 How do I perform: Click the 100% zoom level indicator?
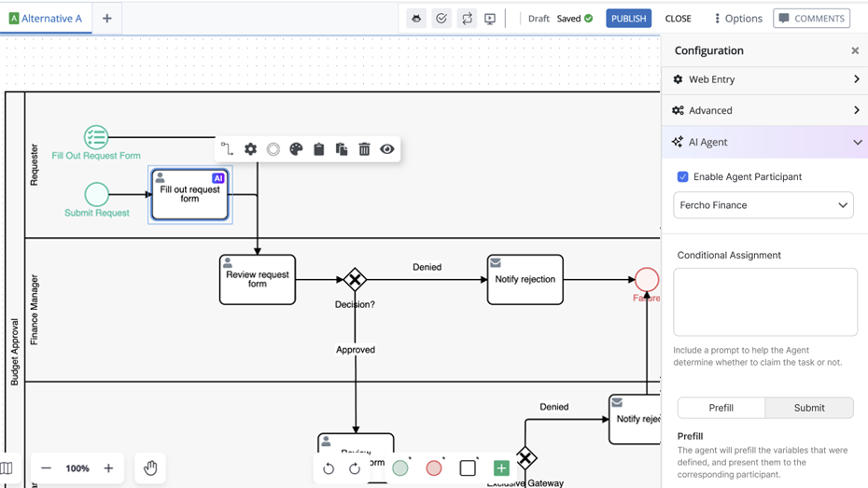77,468
